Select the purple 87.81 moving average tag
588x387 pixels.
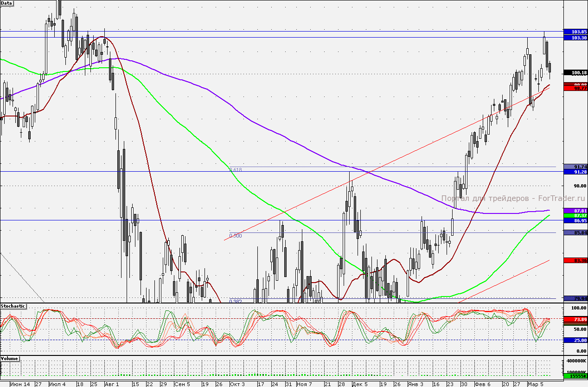[575, 211]
